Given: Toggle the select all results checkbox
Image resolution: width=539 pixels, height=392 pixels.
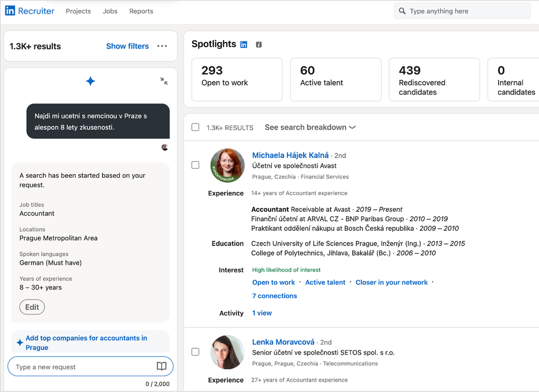Looking at the screenshot, I should [195, 127].
